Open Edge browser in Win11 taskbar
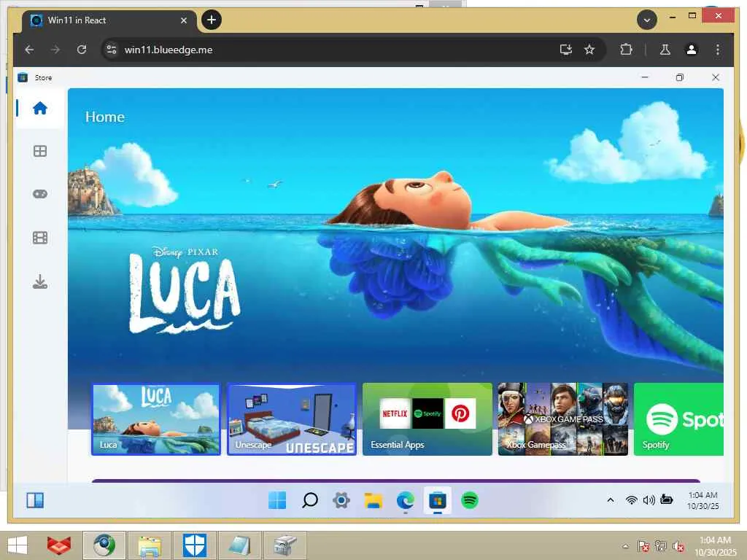 click(x=406, y=500)
